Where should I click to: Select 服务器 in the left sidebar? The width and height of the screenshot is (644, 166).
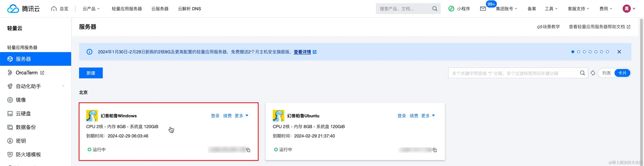tap(36, 59)
